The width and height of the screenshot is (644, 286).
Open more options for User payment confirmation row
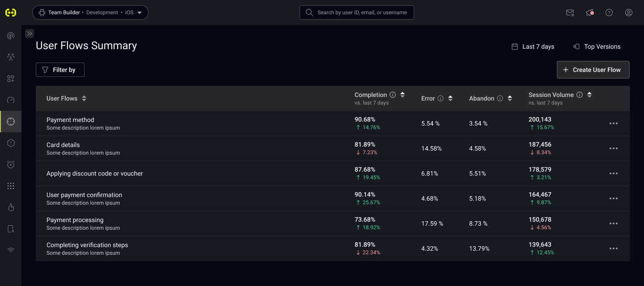coord(614,198)
